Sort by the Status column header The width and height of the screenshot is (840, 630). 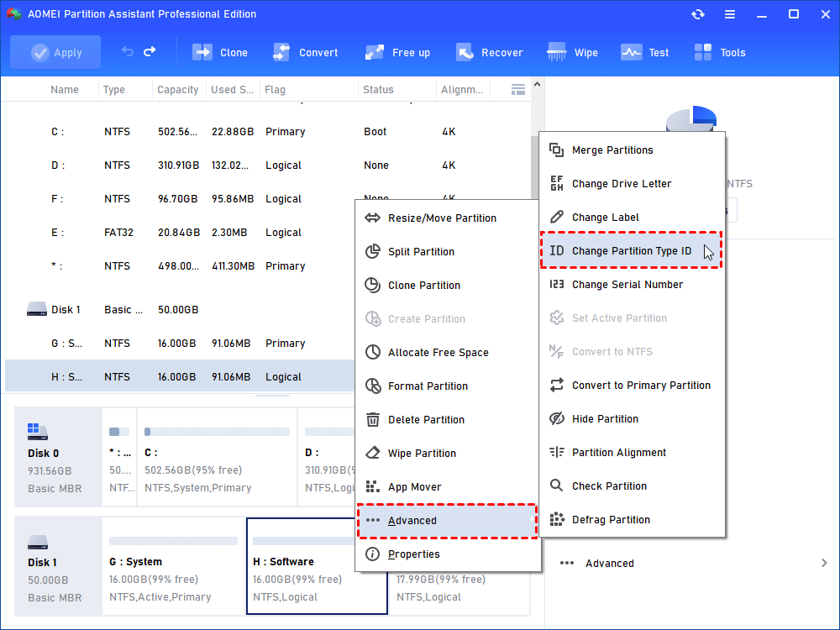coord(378,90)
